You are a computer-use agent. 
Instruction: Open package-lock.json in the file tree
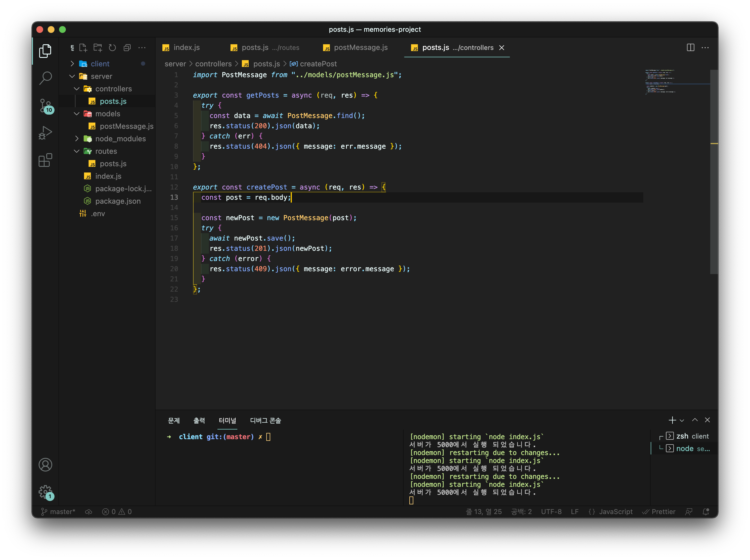pos(107,189)
